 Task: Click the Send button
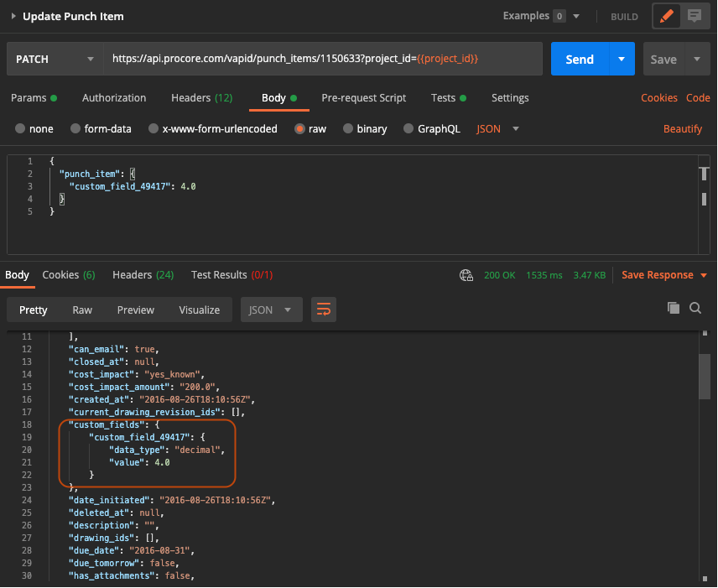580,59
